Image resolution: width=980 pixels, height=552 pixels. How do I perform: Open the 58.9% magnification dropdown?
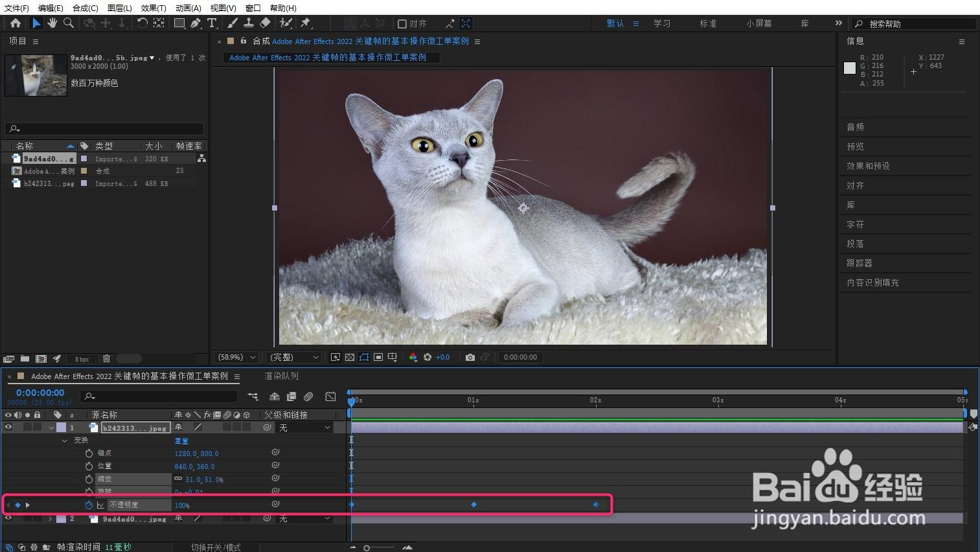[237, 357]
